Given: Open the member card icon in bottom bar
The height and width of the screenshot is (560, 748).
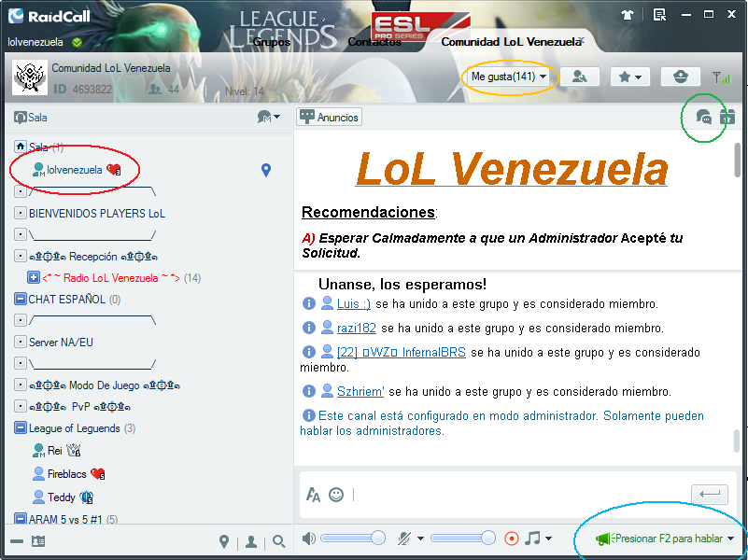Looking at the screenshot, I should click(x=38, y=541).
